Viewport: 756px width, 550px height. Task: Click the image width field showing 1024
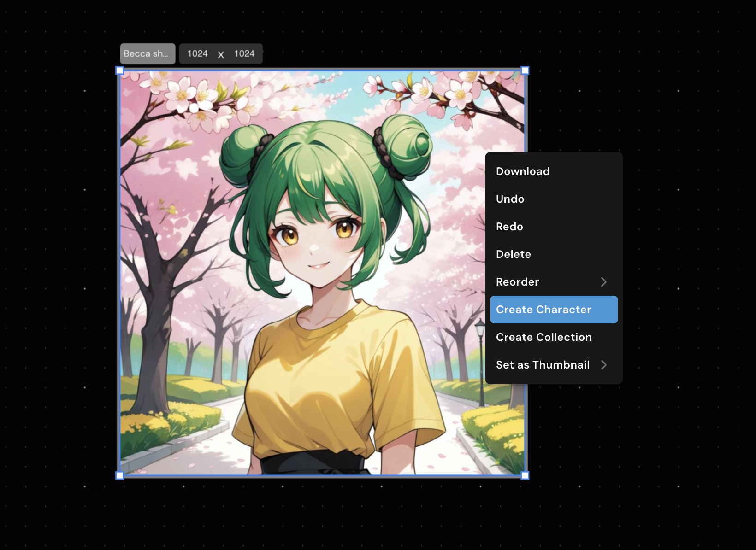[198, 53]
